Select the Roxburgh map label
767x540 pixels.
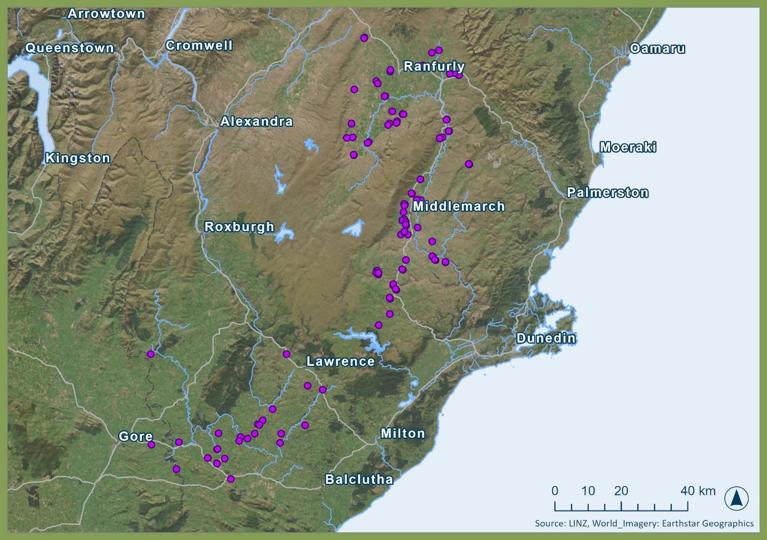[239, 227]
